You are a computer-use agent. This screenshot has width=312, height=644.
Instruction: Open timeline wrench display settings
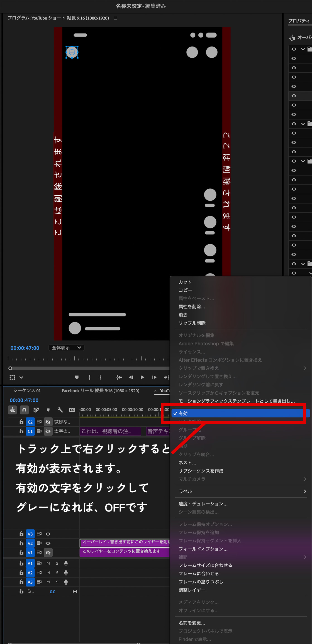pos(60,410)
